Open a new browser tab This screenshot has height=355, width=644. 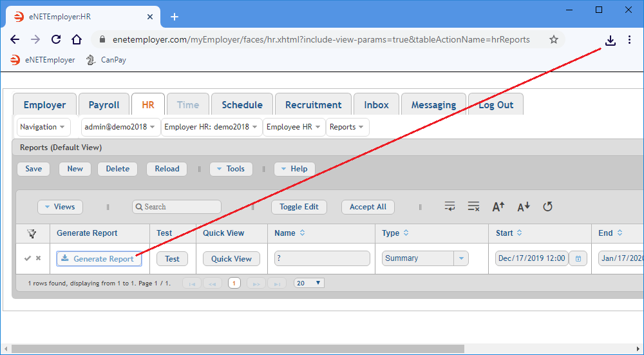pos(175,17)
